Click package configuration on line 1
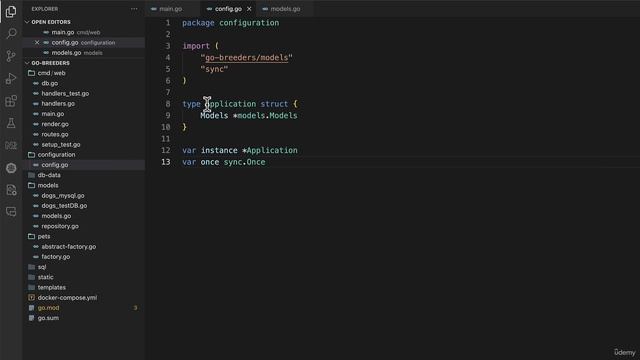The height and width of the screenshot is (360, 640). click(x=231, y=23)
